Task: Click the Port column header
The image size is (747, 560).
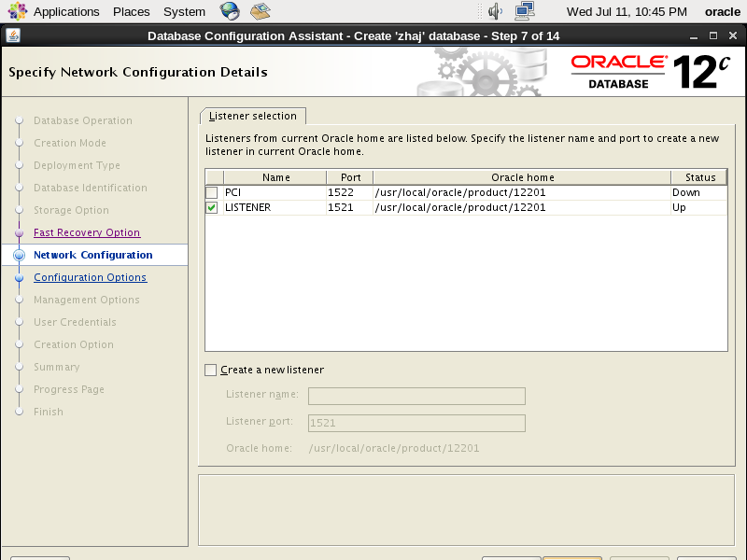Action: 350,177
